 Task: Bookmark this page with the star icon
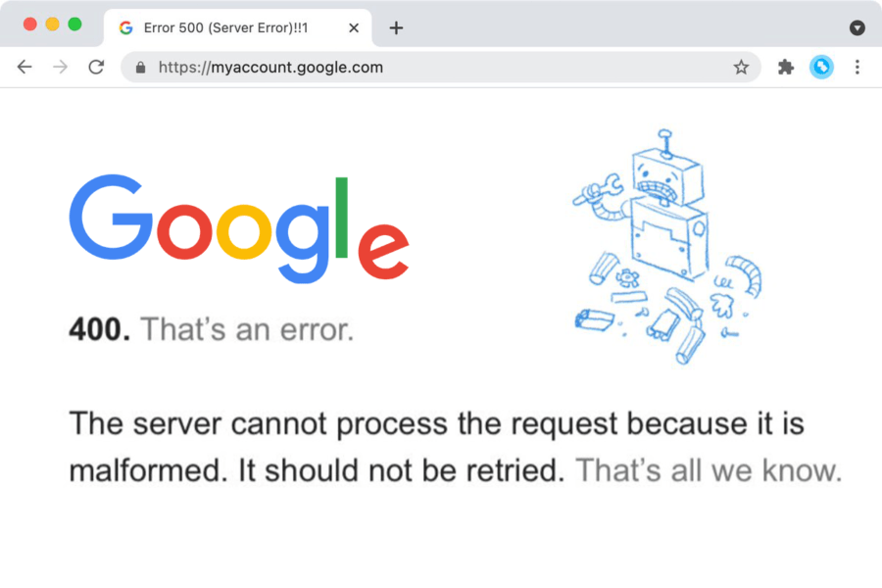pos(741,67)
